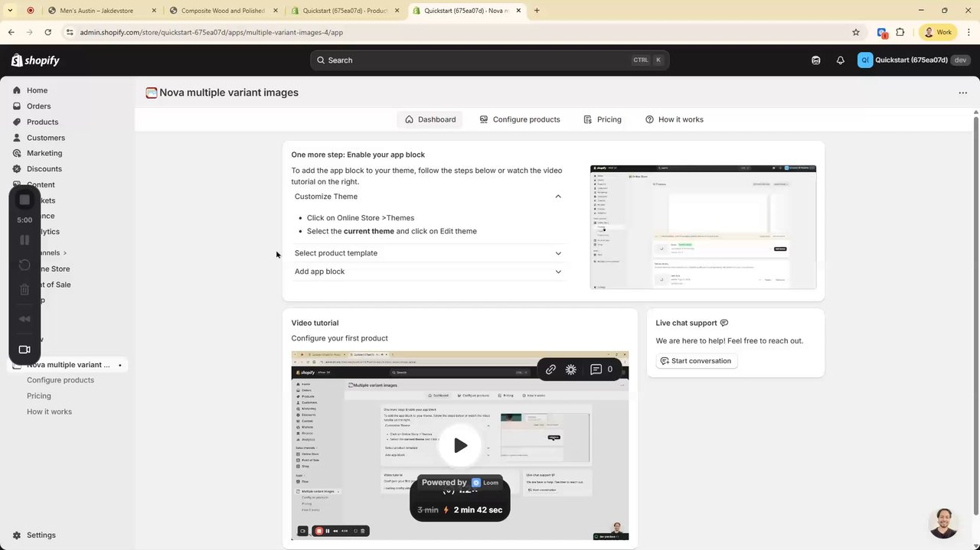Click the sparkle icon on the video
This screenshot has height=550, width=980.
tap(571, 369)
